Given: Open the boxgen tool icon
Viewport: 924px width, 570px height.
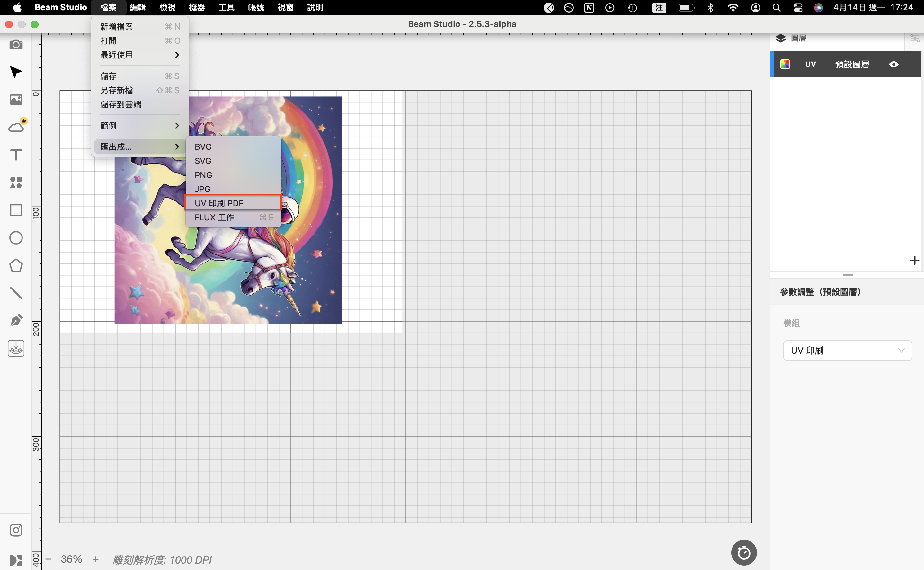Looking at the screenshot, I should tap(16, 348).
